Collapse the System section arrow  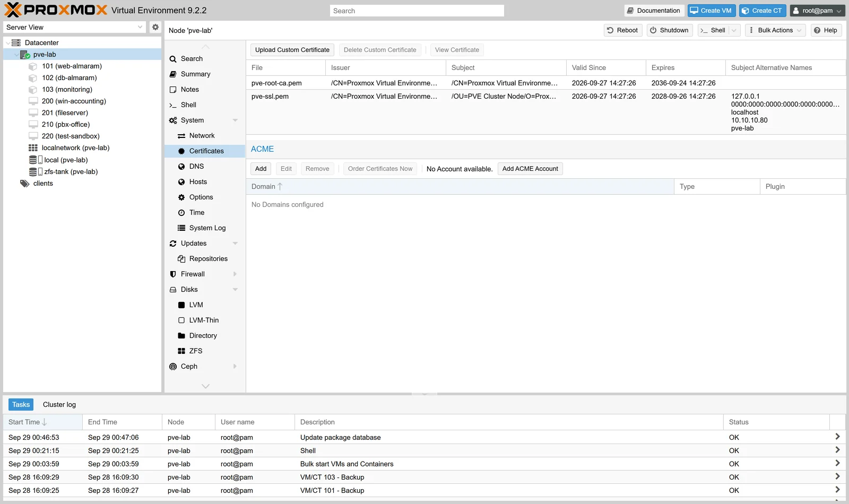[x=235, y=120]
